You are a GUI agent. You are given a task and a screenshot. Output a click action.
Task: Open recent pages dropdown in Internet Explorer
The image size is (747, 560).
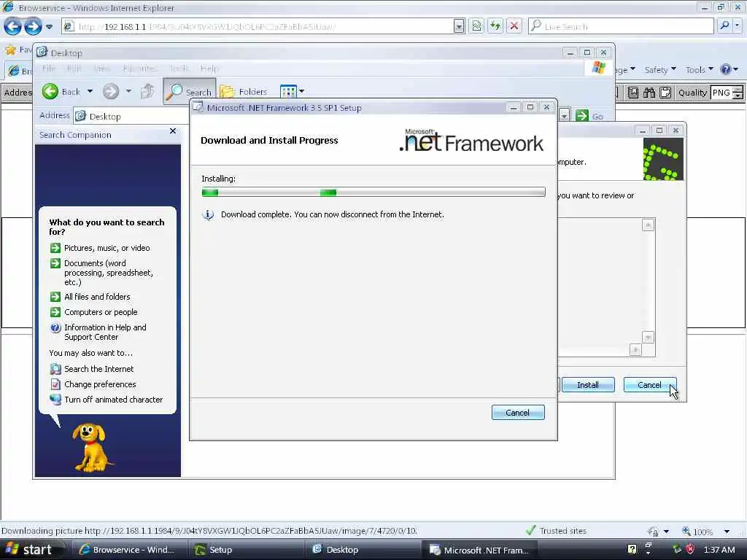pos(49,27)
